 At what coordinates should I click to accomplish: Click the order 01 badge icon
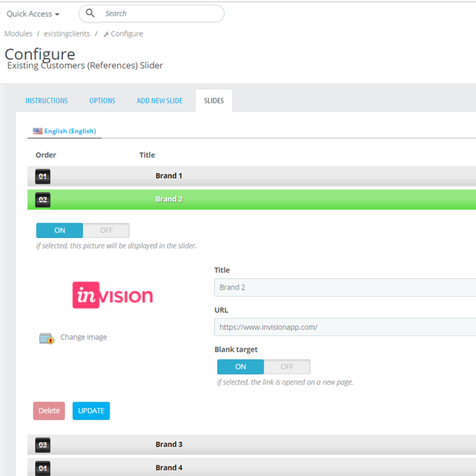pos(42,177)
